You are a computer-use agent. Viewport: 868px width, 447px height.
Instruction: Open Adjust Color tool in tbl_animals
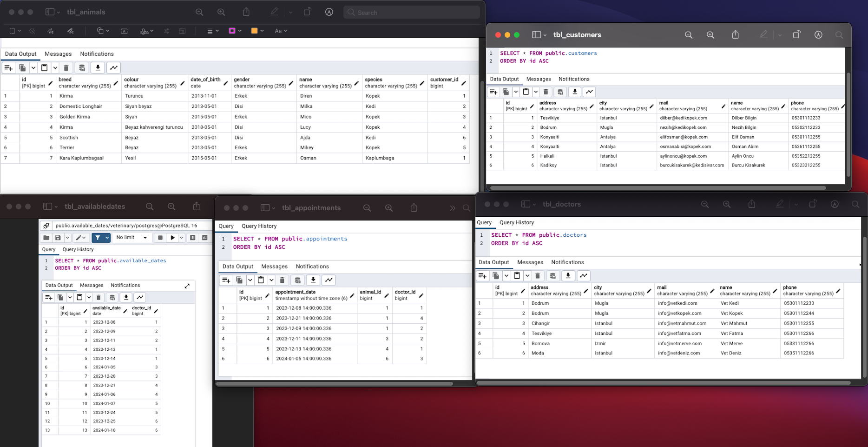coord(166,31)
